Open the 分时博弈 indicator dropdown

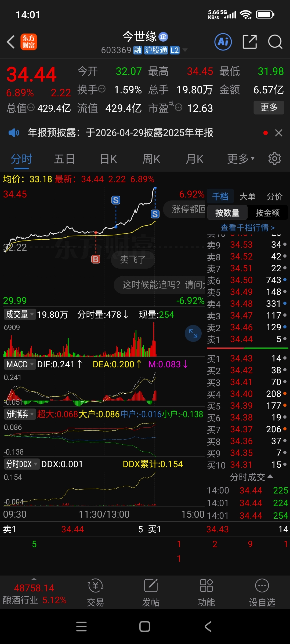[x=20, y=414]
